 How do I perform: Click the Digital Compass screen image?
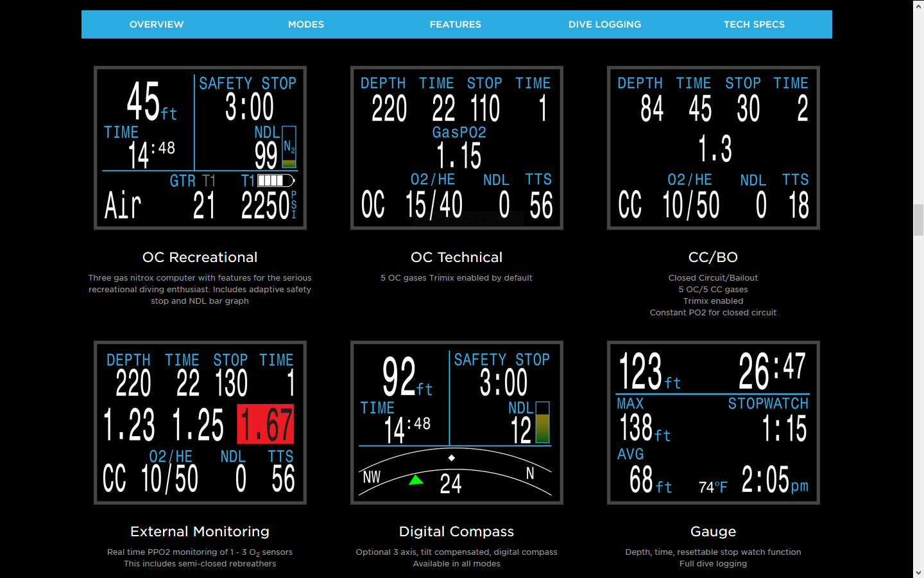point(457,423)
